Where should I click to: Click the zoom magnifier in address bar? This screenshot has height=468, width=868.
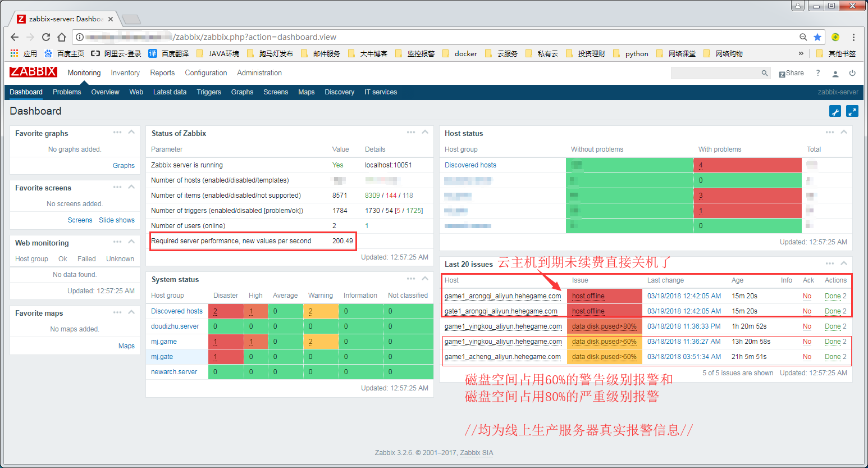[x=803, y=37]
